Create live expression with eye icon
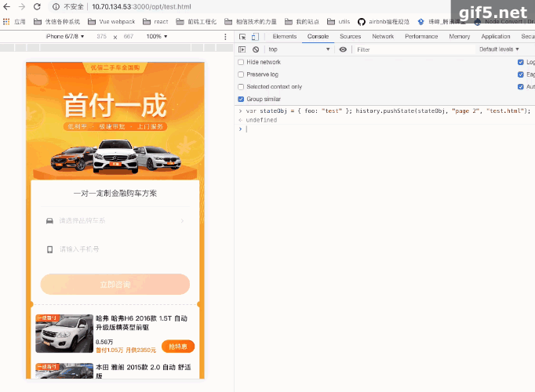 pyautogui.click(x=343, y=49)
